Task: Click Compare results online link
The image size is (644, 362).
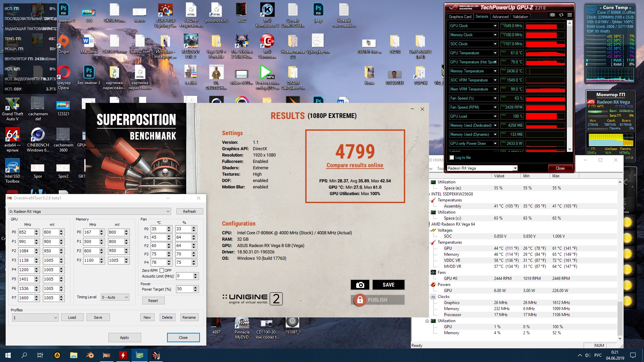Action: click(x=355, y=165)
